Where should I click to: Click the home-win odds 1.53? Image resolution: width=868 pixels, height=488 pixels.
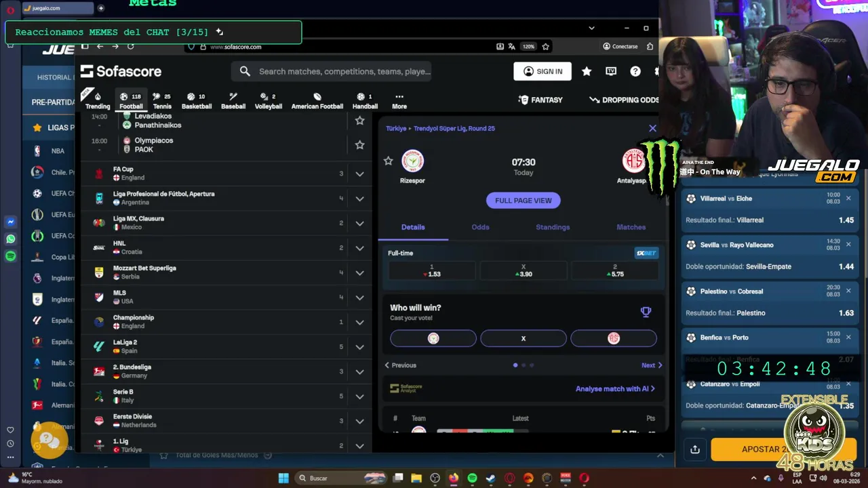[432, 271]
